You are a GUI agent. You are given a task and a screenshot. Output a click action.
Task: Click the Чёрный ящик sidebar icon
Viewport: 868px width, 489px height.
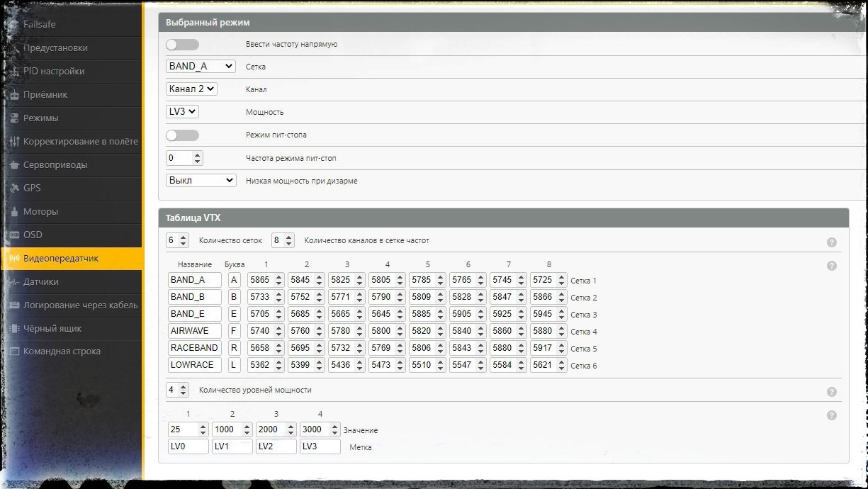pyautogui.click(x=14, y=329)
